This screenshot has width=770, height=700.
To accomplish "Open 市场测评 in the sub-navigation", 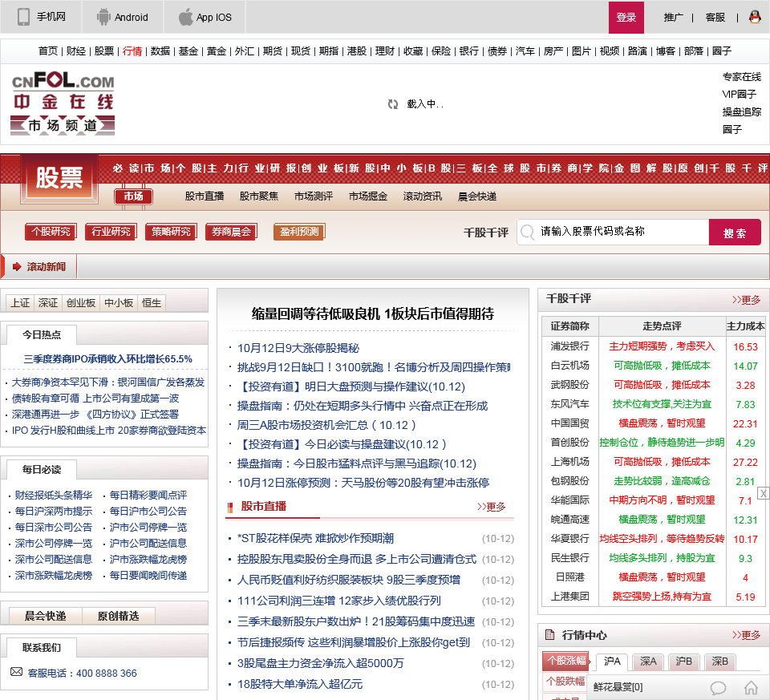I will click(314, 196).
